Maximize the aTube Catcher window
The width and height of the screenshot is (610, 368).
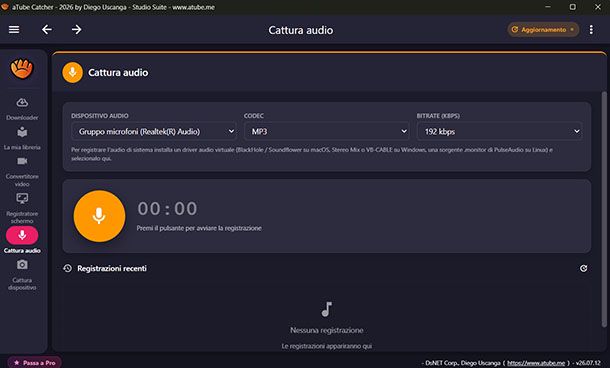pos(573,7)
